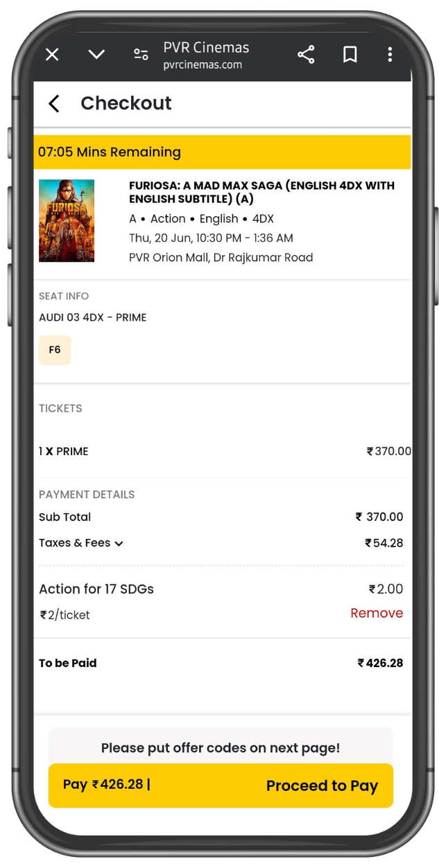Open site settings tune icon

tap(141, 55)
